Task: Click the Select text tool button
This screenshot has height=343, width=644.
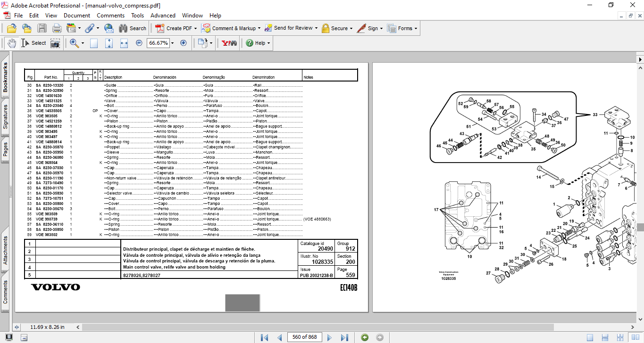Action: 34,43
